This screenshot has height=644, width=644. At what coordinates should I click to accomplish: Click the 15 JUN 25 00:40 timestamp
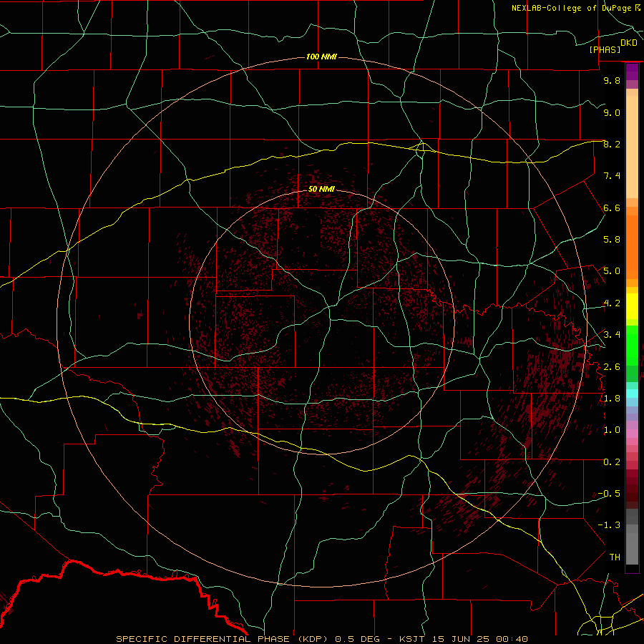click(479, 639)
